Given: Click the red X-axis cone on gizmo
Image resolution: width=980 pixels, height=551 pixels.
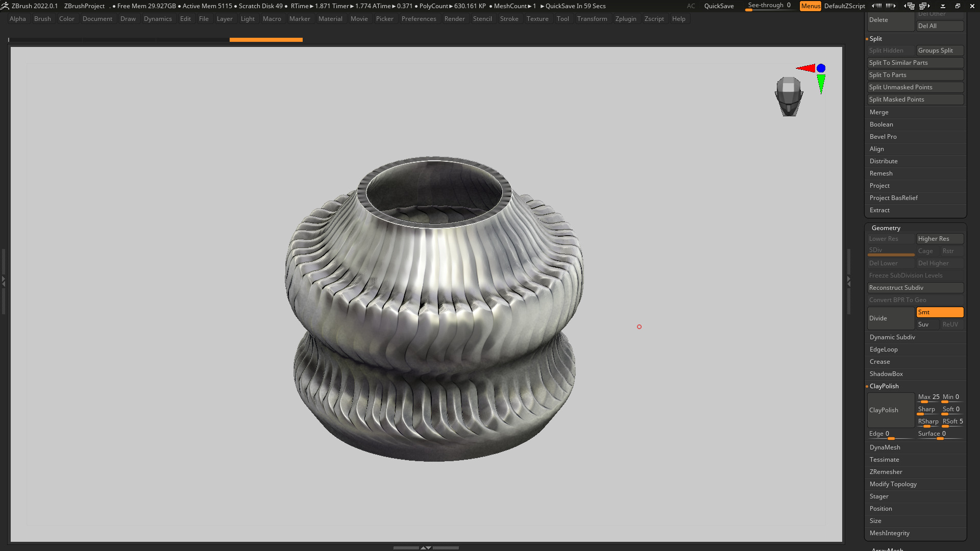Looking at the screenshot, I should pyautogui.click(x=805, y=68).
